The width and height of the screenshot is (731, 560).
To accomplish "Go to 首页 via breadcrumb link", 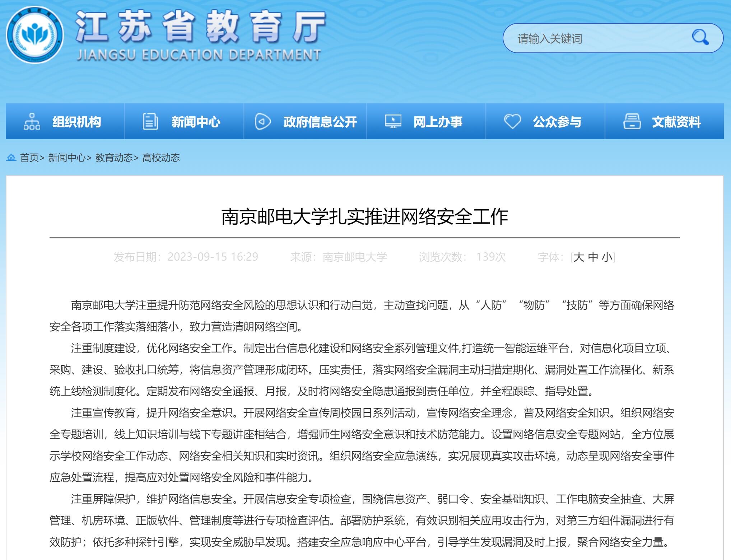I will click(x=29, y=158).
